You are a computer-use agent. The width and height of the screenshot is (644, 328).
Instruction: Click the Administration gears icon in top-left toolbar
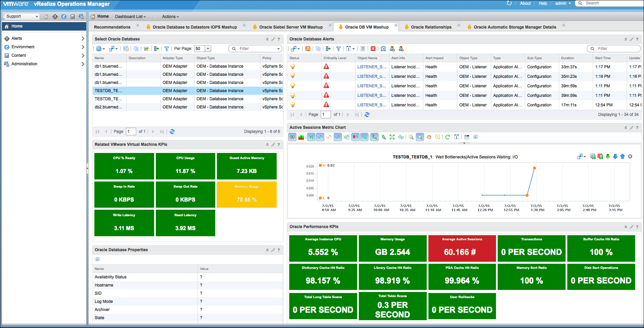[81, 16]
